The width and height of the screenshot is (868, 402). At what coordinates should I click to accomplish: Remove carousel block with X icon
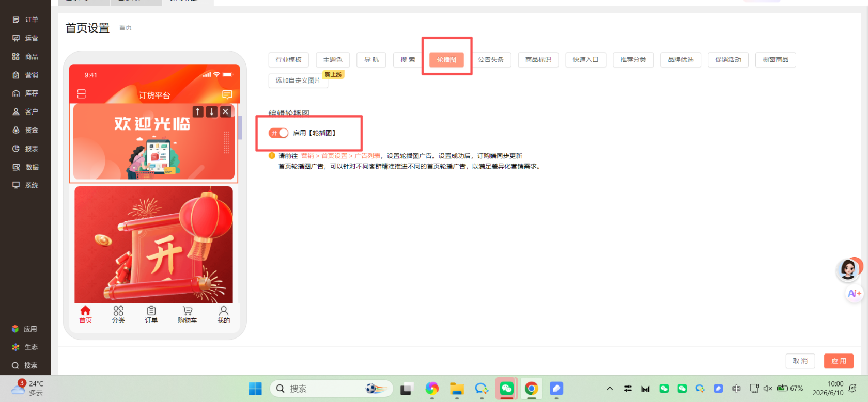(x=225, y=111)
